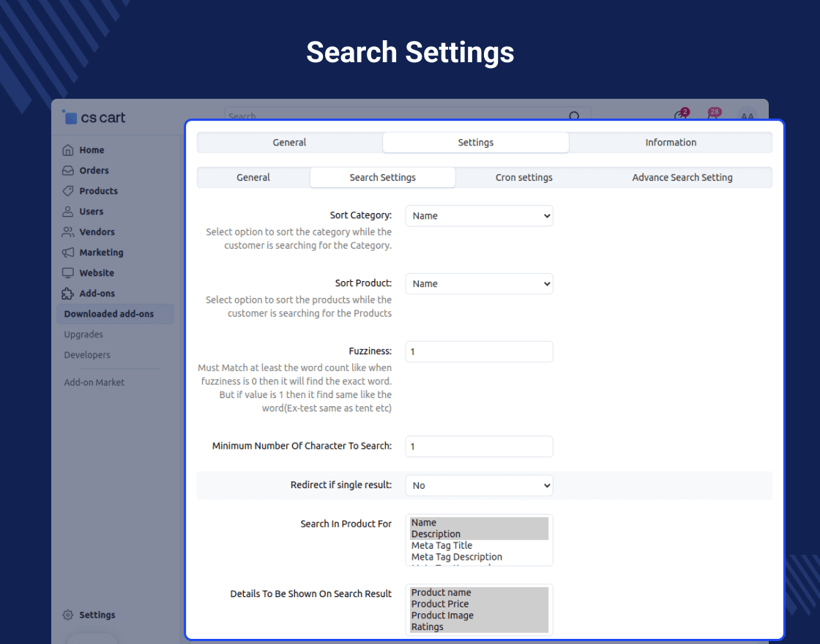
Task: Switch to the Information tab
Action: click(x=671, y=143)
